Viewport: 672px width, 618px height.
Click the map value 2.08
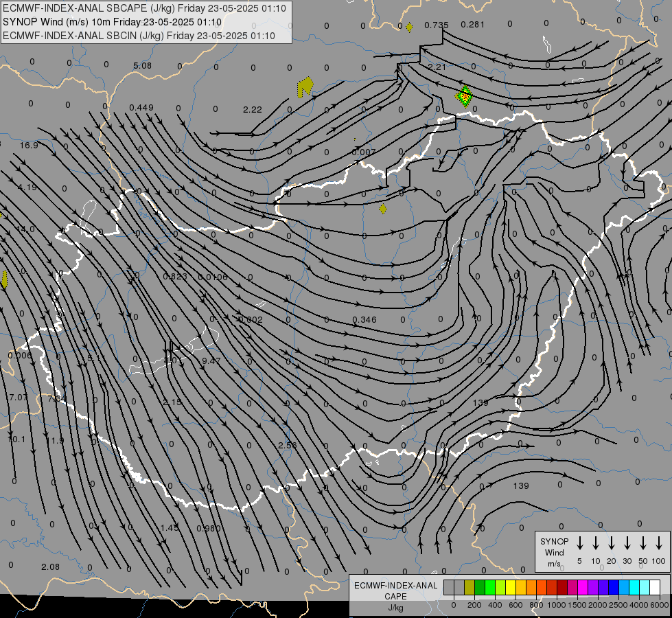pos(50,567)
